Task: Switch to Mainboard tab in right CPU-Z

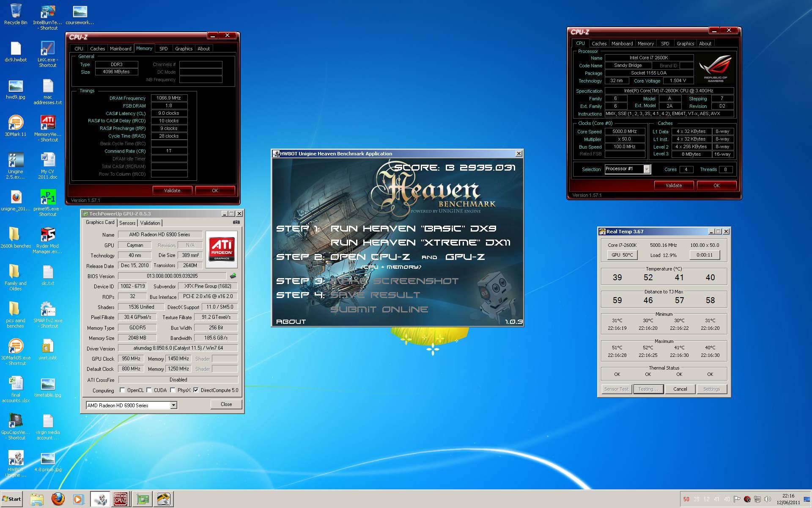Action: point(622,44)
